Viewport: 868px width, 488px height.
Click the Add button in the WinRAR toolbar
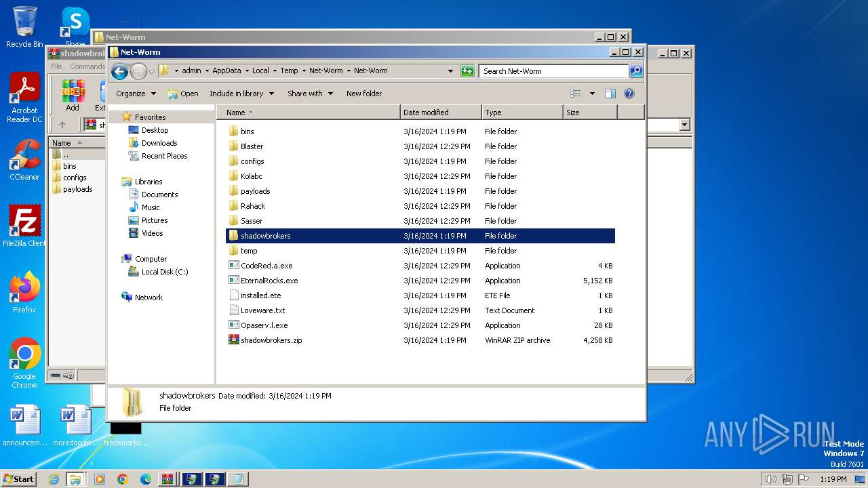pos(73,95)
